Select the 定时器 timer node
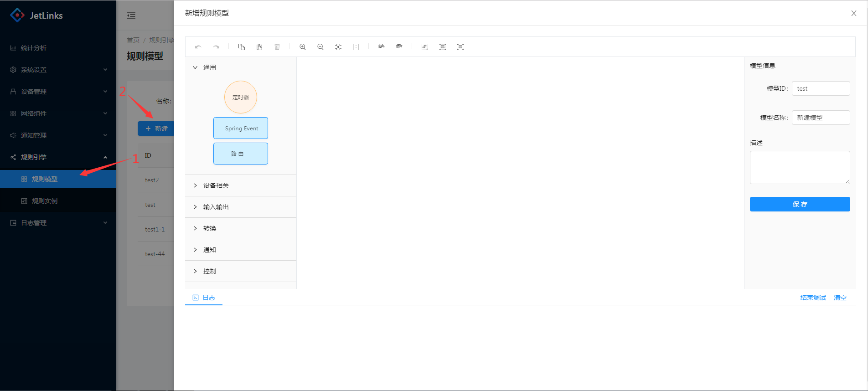The height and width of the screenshot is (391, 868). (241, 97)
